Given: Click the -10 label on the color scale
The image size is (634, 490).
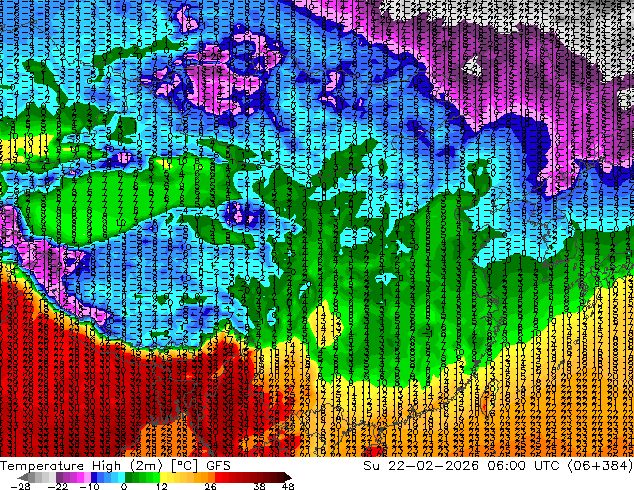Looking at the screenshot, I should (89, 486).
